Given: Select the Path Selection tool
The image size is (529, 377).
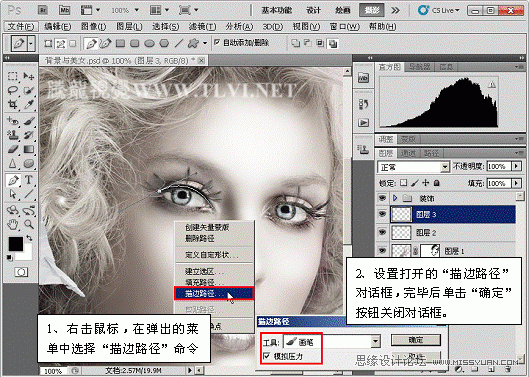Looking at the screenshot, I should [x=13, y=194].
